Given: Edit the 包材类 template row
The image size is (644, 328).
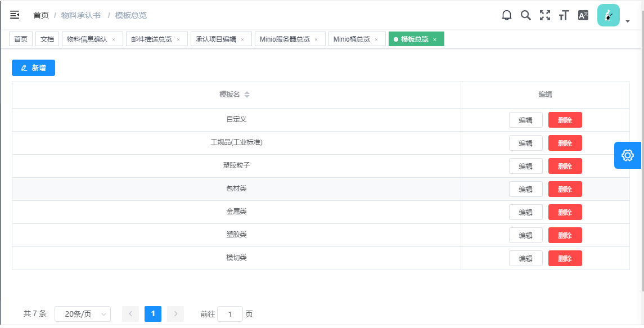Looking at the screenshot, I should [x=525, y=190].
